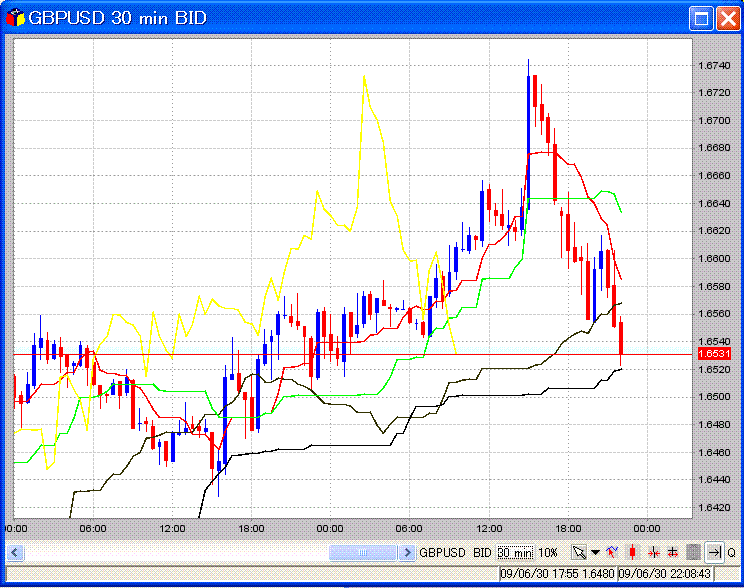The width and height of the screenshot is (744, 588).
Task: Open the GBPUSD currency pair selector
Action: pyautogui.click(x=443, y=552)
